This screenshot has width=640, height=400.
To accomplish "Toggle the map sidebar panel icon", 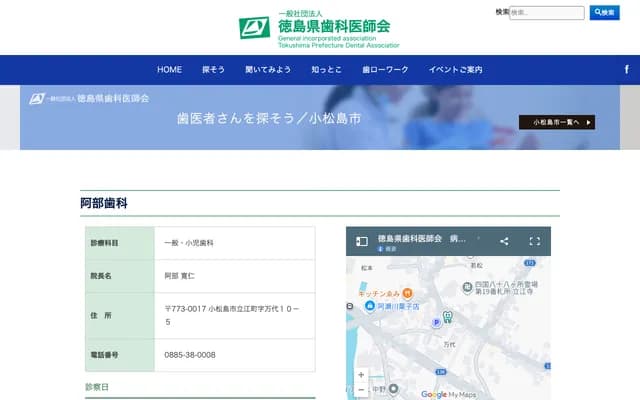I will 362,241.
